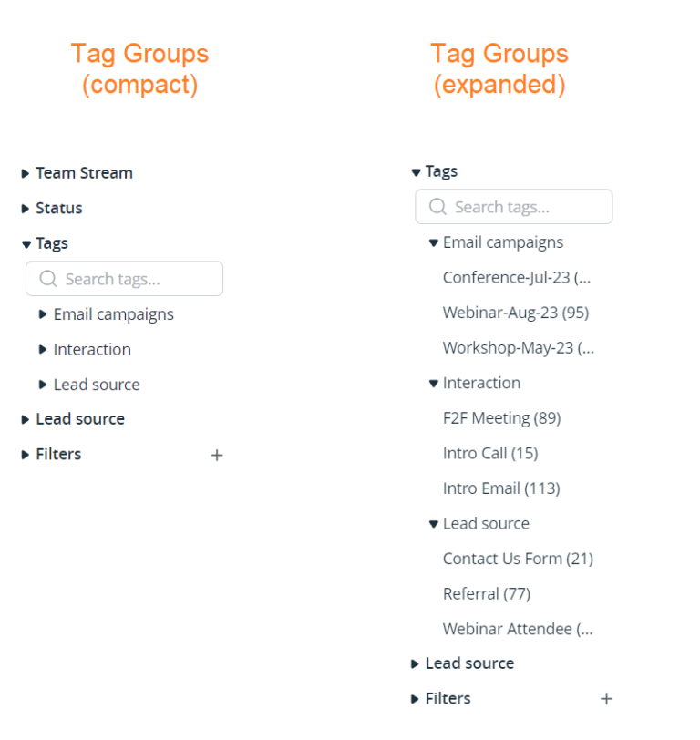Click the Search tags field in expanded view
The width and height of the screenshot is (700, 740).
[514, 207]
